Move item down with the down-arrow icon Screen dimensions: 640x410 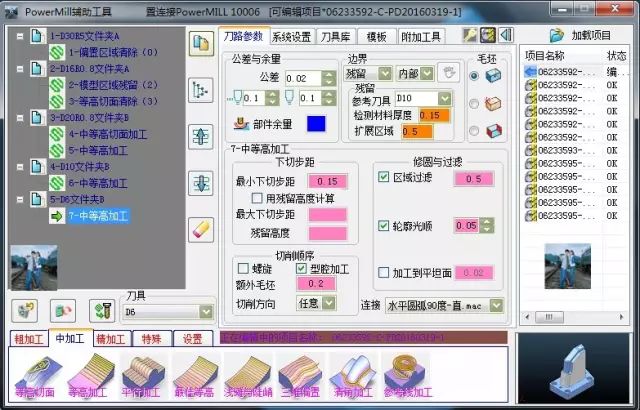point(201,183)
